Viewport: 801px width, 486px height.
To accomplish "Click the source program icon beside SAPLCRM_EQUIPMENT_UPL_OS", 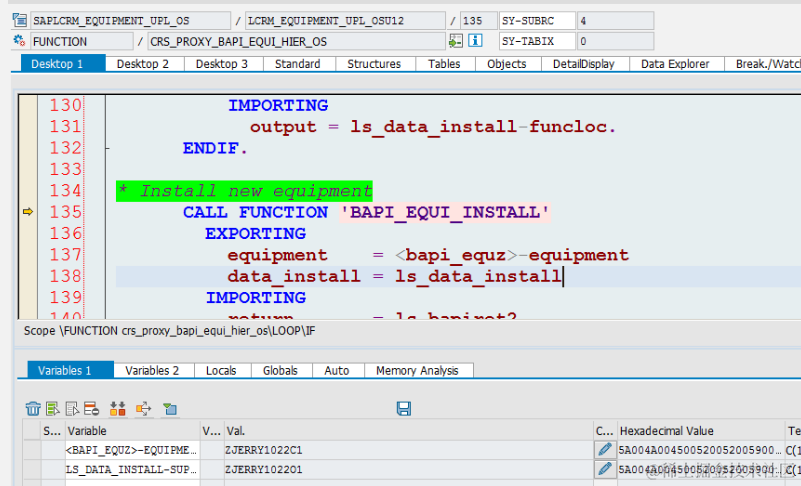I will point(19,20).
